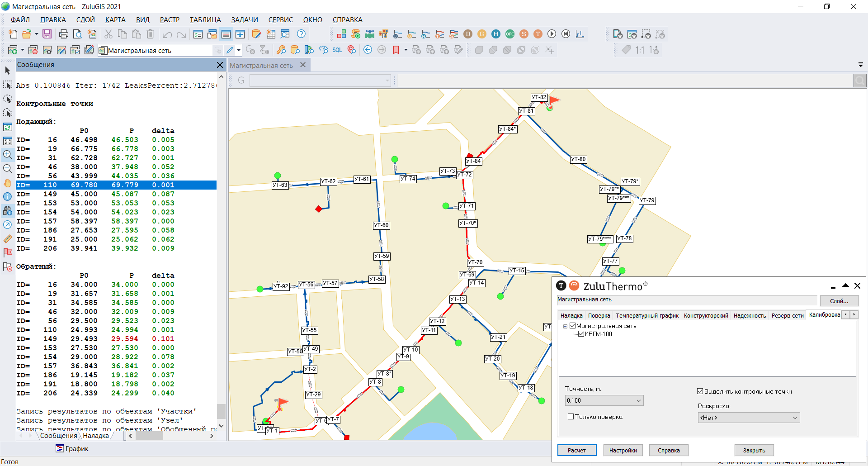Click the Настройки button
The height and width of the screenshot is (466, 868).
623,450
